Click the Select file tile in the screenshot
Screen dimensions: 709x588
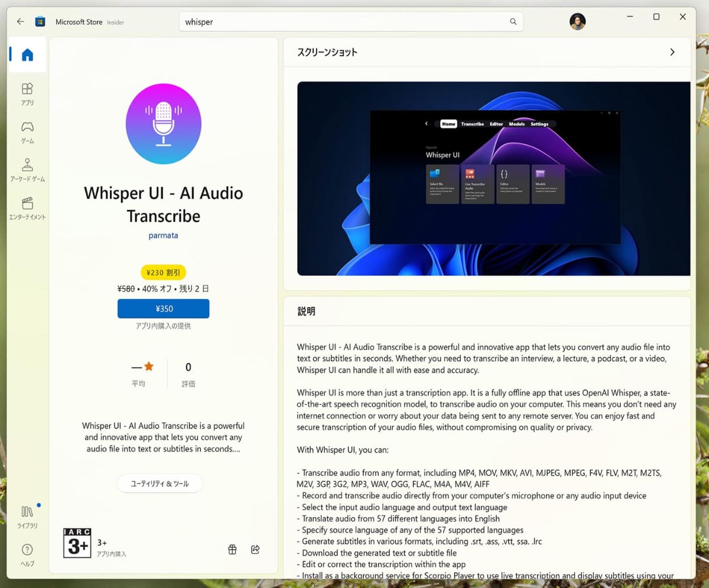click(x=443, y=184)
